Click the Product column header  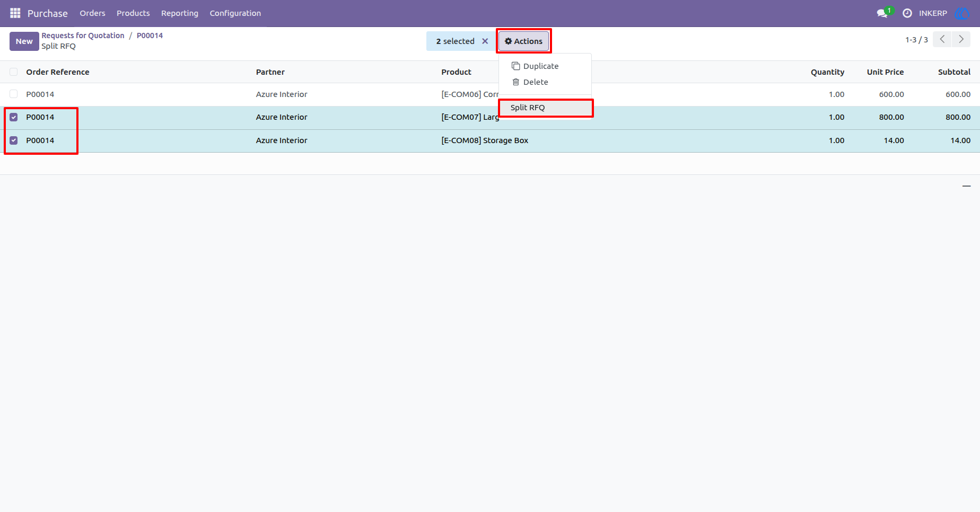coord(456,72)
